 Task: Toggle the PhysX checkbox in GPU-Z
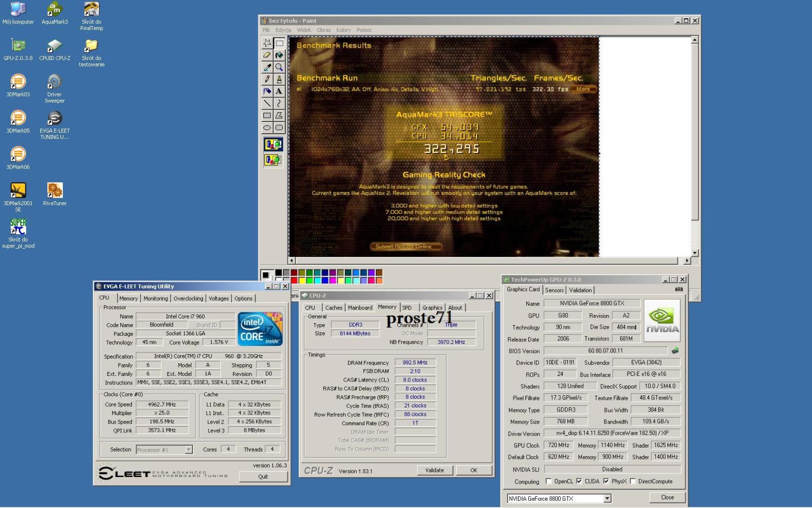point(606,481)
